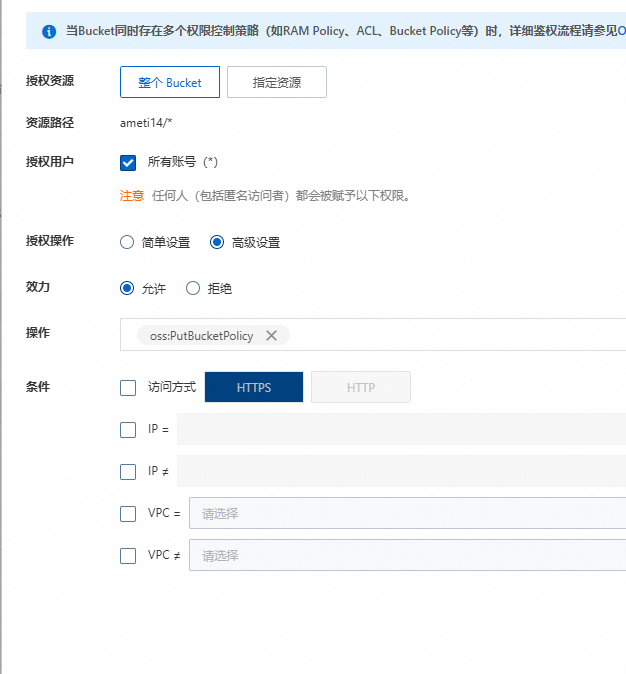The image size is (626, 674).
Task: Pick the HTTP access method
Action: point(360,388)
